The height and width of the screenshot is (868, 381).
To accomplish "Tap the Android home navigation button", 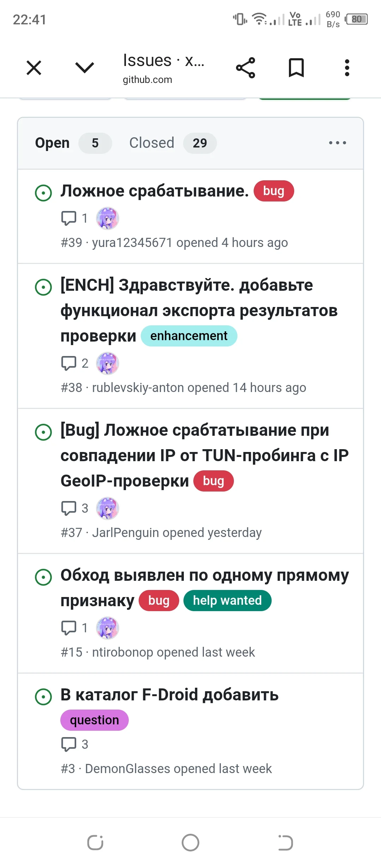I will point(190,843).
